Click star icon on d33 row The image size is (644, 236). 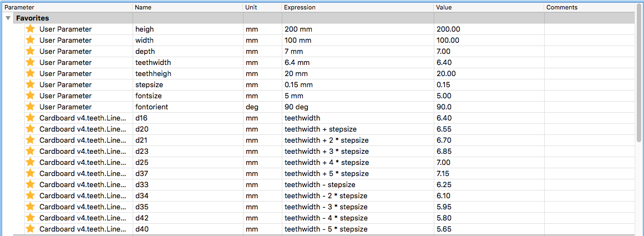(30, 184)
